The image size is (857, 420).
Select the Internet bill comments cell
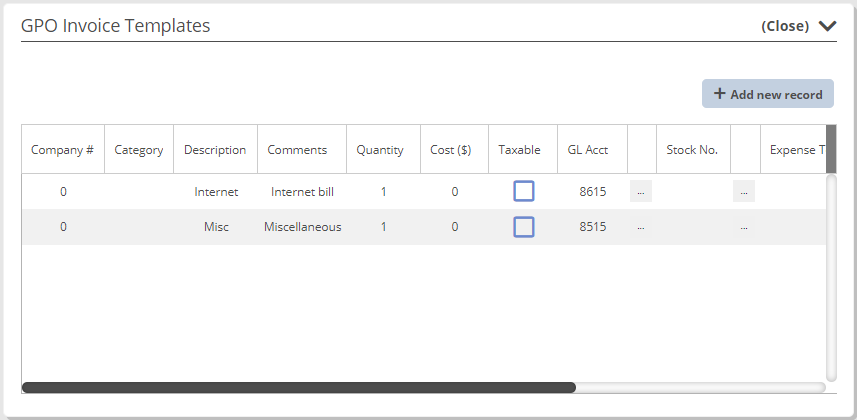pyautogui.click(x=302, y=191)
